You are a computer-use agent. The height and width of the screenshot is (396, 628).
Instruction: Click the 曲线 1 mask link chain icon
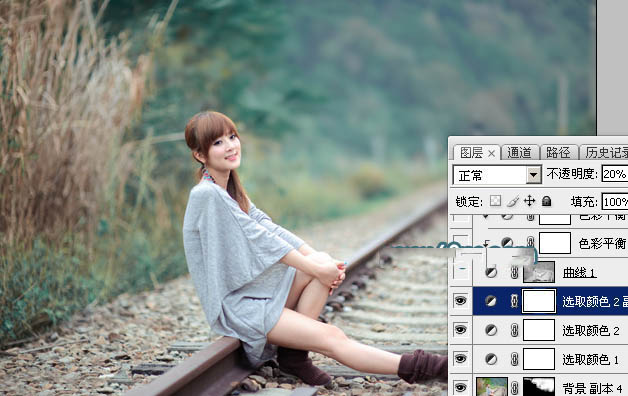(x=515, y=273)
